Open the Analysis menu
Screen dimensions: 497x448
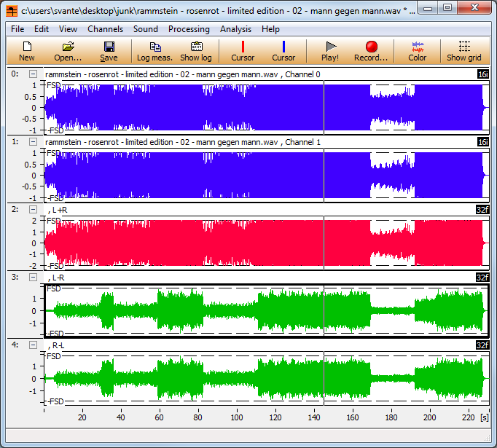pyautogui.click(x=235, y=29)
